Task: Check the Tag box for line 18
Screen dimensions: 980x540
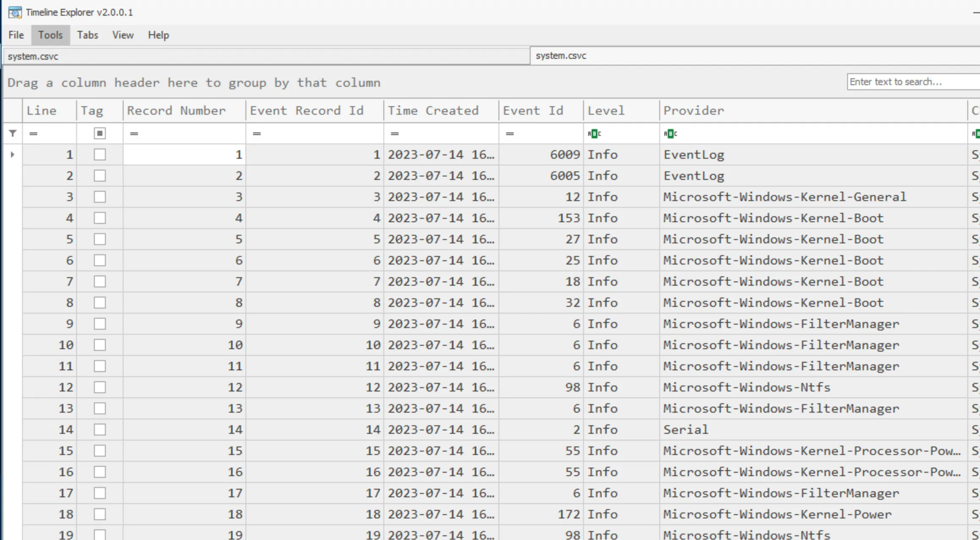Action: pyautogui.click(x=100, y=514)
